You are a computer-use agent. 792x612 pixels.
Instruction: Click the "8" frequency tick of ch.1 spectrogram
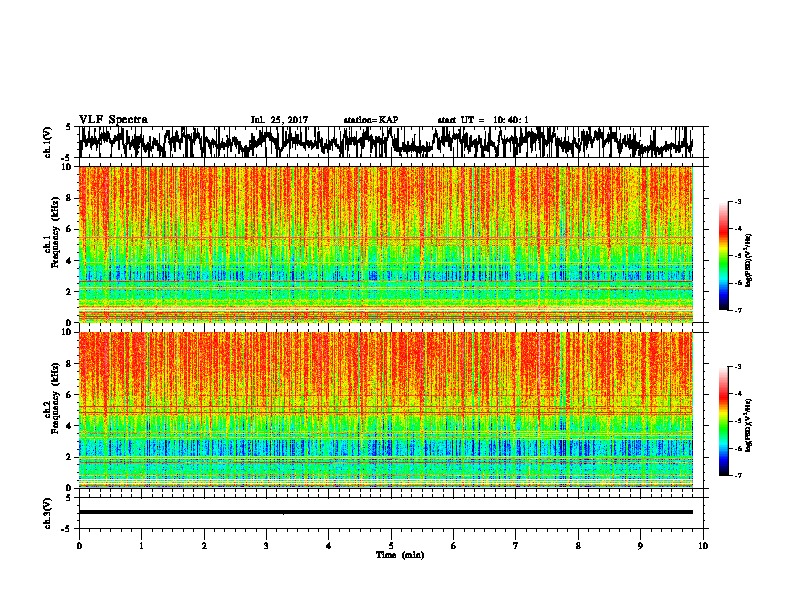coord(70,198)
